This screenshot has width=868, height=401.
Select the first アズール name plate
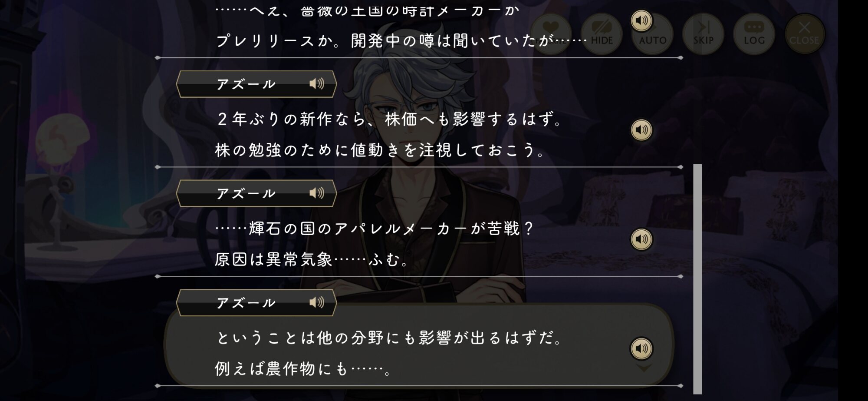point(256,84)
